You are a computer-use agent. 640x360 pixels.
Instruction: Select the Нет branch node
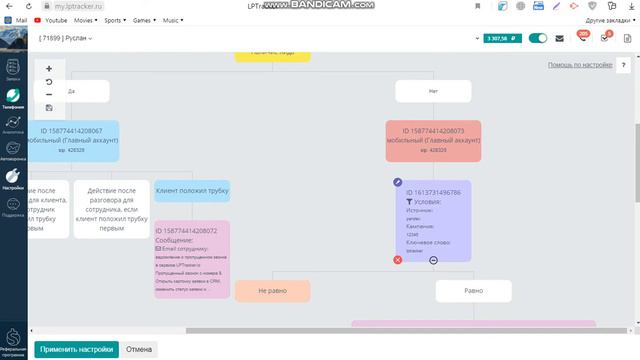pyautogui.click(x=433, y=91)
